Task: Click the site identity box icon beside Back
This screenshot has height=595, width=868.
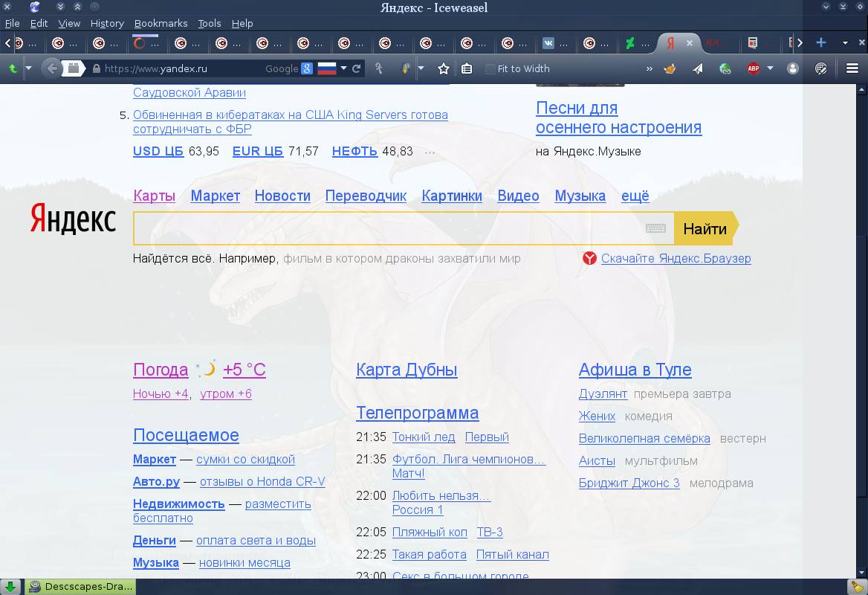Action: [73, 68]
